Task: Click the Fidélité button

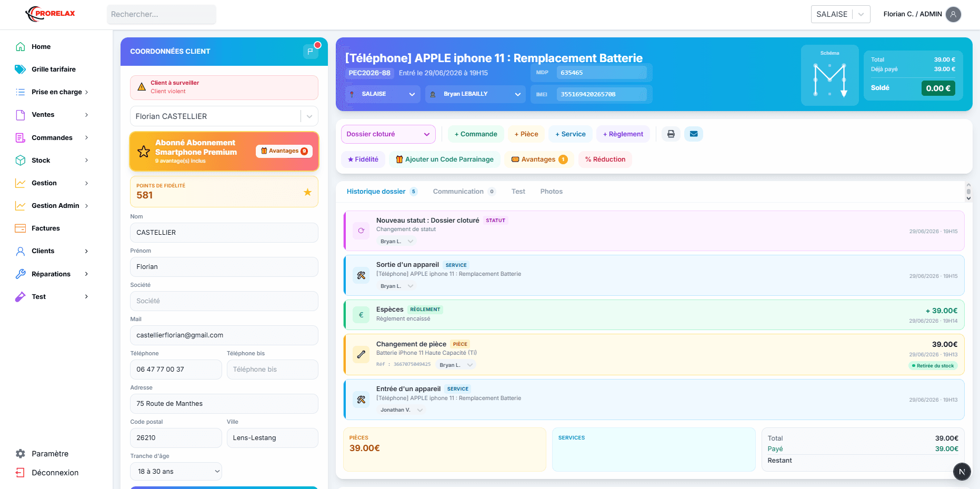Action: (x=363, y=159)
